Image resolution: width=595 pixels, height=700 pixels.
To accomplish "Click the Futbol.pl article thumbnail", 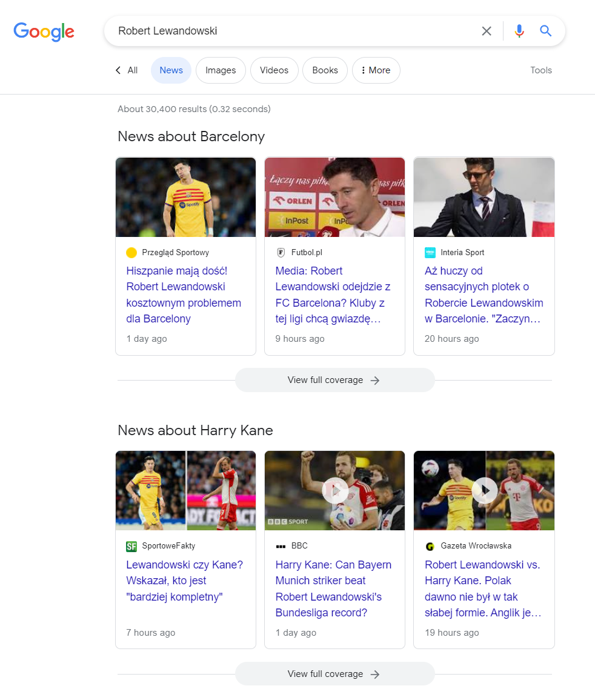I will (335, 197).
